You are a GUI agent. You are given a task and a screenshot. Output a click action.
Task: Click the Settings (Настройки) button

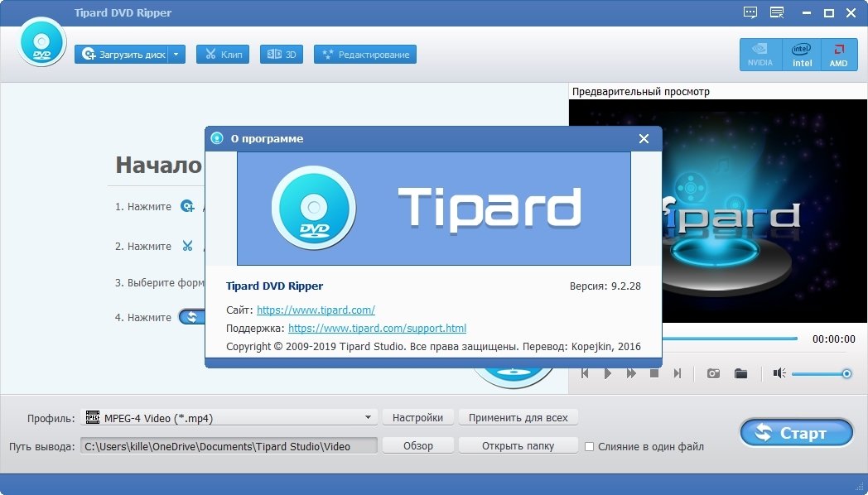418,417
